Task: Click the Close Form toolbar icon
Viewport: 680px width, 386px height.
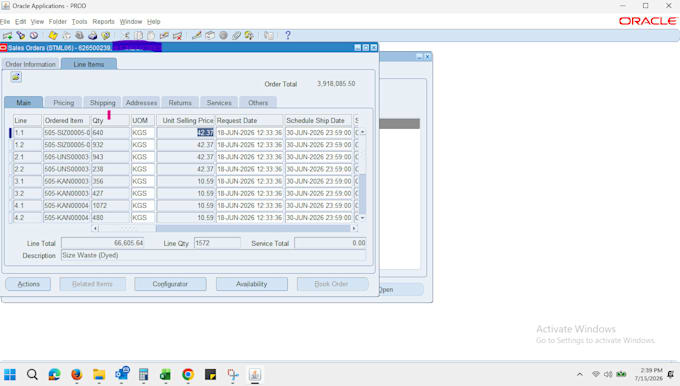Action: pos(106,36)
